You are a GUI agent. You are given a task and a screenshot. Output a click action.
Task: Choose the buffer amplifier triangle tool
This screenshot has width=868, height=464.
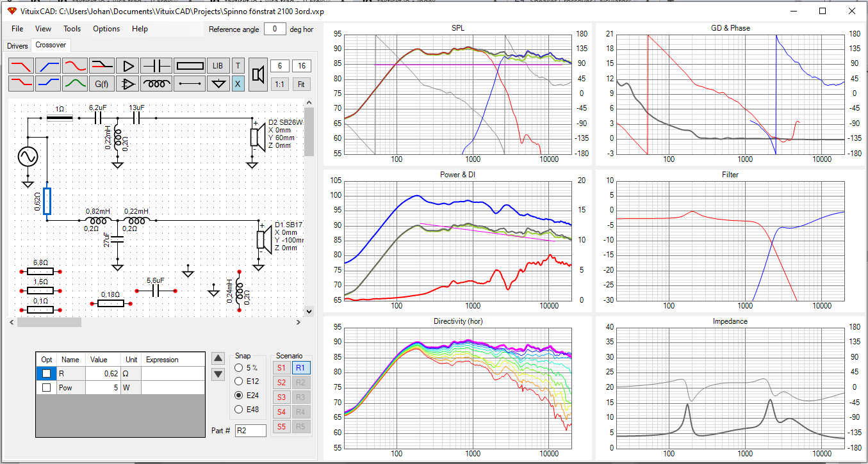128,65
